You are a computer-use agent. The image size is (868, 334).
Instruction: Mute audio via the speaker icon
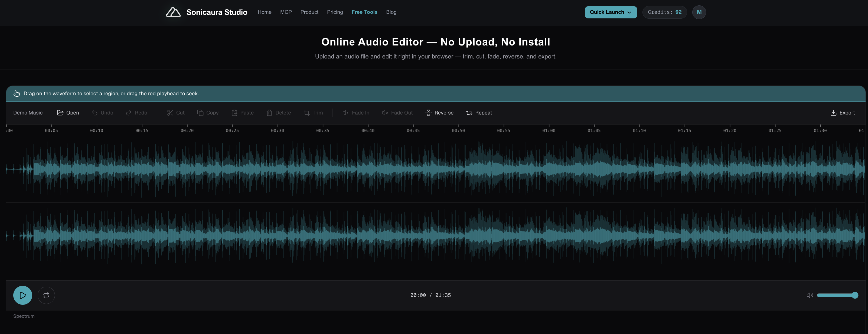click(809, 295)
